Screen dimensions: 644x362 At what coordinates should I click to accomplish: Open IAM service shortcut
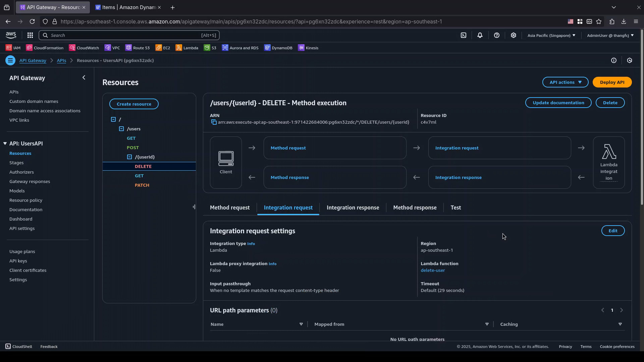click(13, 48)
